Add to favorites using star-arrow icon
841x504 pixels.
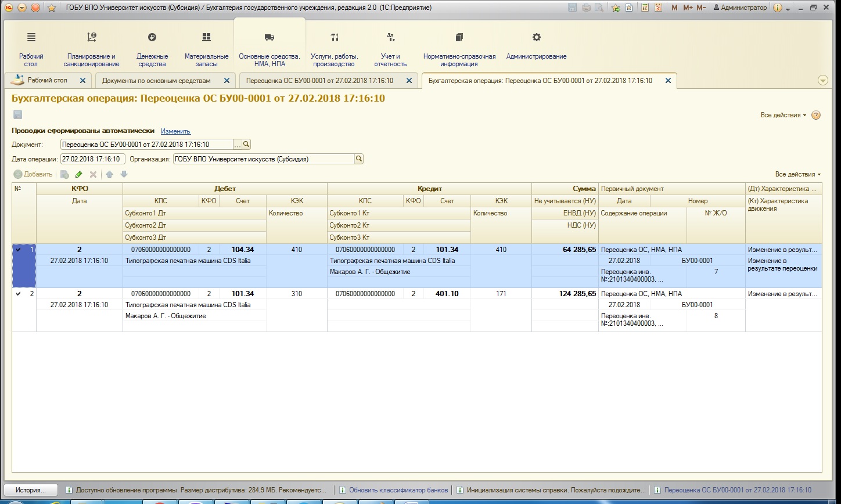pos(616,8)
